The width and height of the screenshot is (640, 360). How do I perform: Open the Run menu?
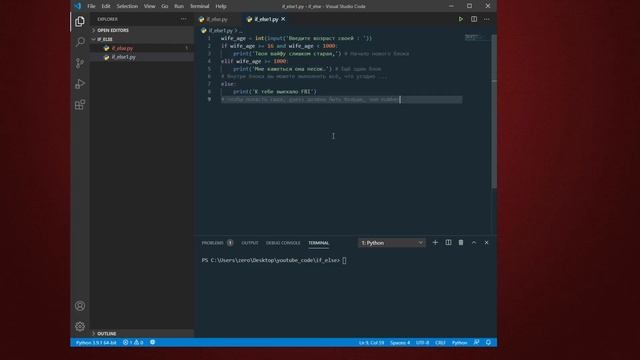179,6
